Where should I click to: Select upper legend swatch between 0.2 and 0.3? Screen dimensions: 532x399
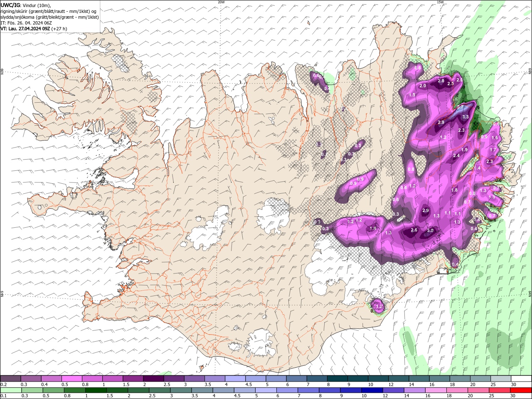tap(11, 379)
